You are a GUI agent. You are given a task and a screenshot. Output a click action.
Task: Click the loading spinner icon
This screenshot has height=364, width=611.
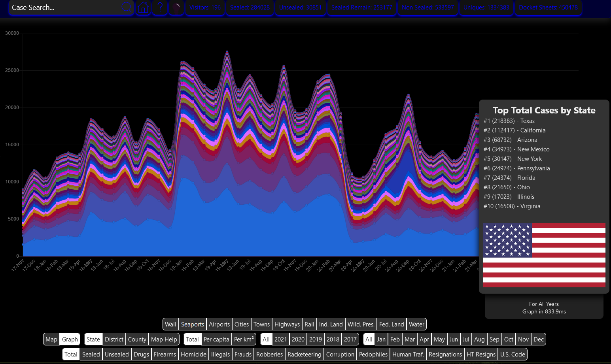click(176, 8)
